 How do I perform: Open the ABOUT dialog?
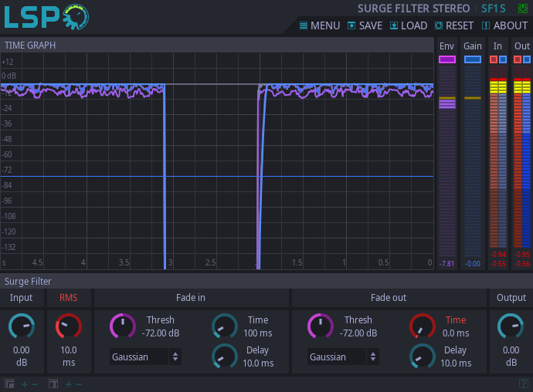(504, 25)
